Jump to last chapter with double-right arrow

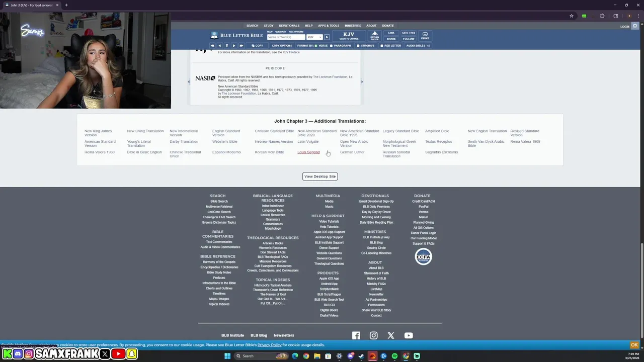(x=241, y=46)
